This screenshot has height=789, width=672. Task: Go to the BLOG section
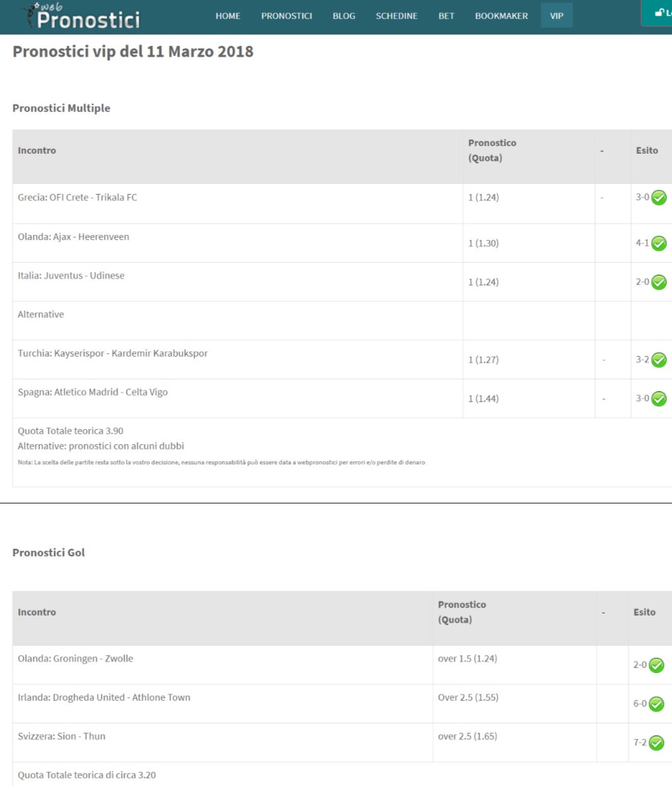tap(344, 16)
